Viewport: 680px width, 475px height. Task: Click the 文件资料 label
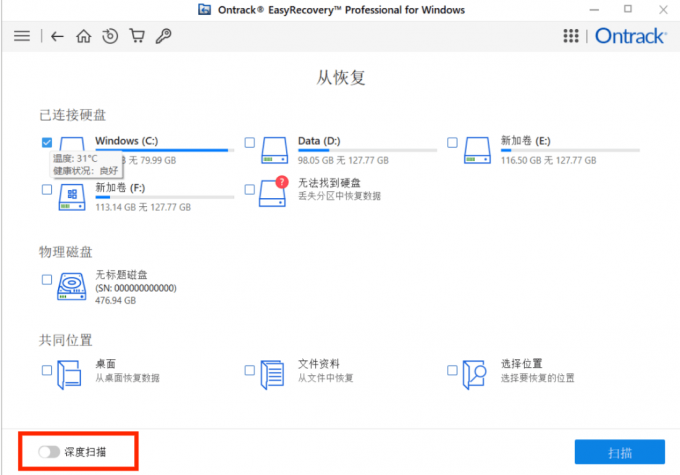pyautogui.click(x=319, y=364)
